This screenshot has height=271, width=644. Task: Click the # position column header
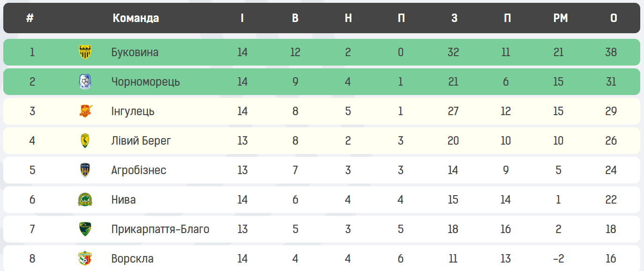(30, 18)
